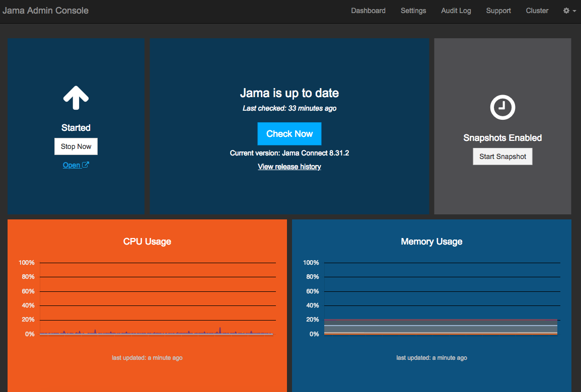The height and width of the screenshot is (392, 581).
Task: Click the Snapshots Enabled label
Action: (502, 138)
